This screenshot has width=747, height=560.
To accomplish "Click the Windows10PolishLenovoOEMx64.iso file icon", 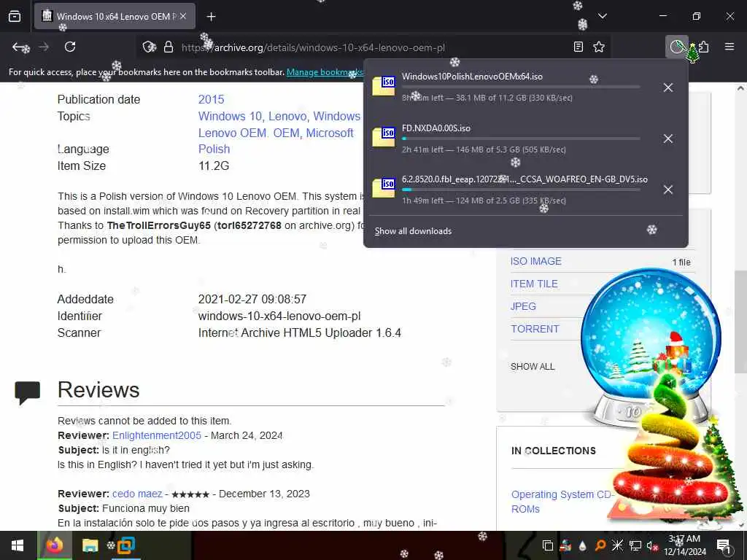I will [x=384, y=86].
